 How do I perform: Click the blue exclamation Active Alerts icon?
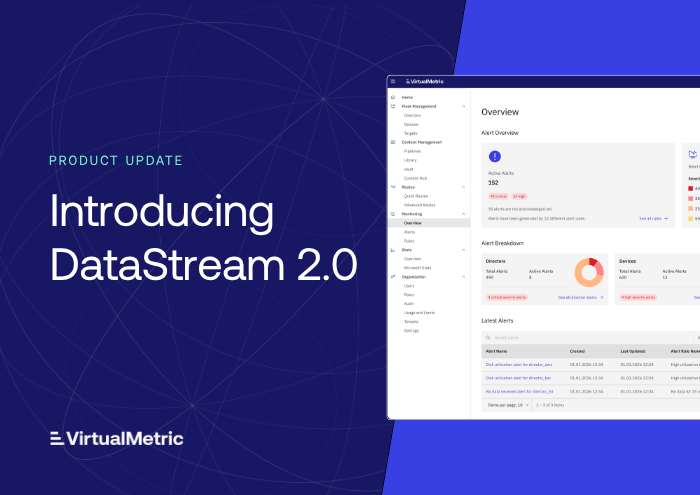coord(495,156)
